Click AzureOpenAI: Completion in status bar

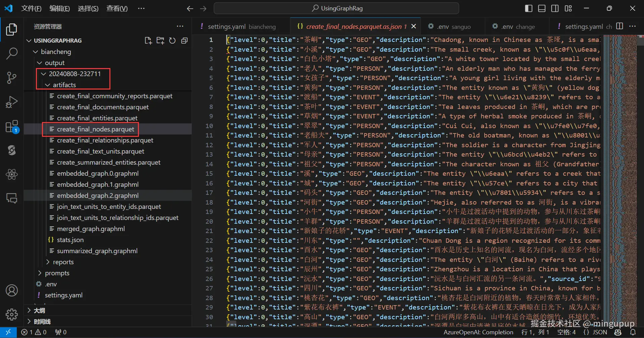[x=478, y=332]
